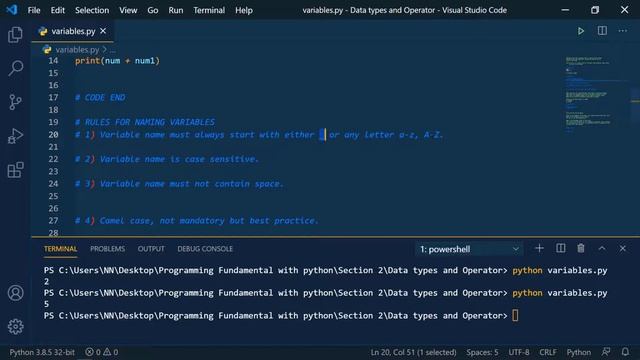This screenshot has width=640, height=360.
Task: Kill terminal with trash icon
Action: 581,248
